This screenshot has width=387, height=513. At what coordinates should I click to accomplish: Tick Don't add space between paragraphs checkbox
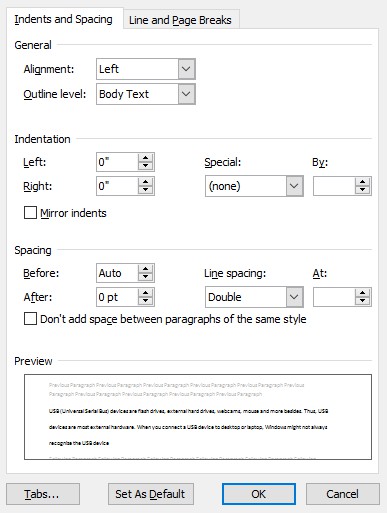coord(30,319)
